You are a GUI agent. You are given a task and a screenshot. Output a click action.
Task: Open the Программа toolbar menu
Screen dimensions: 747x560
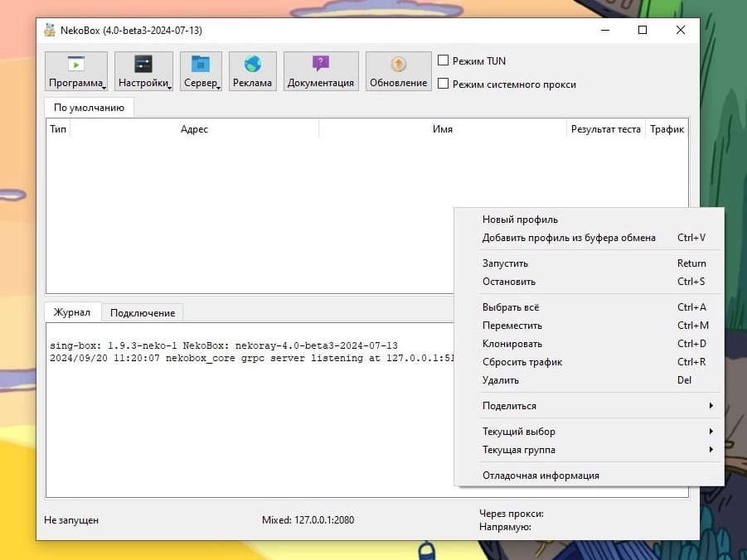click(x=75, y=71)
